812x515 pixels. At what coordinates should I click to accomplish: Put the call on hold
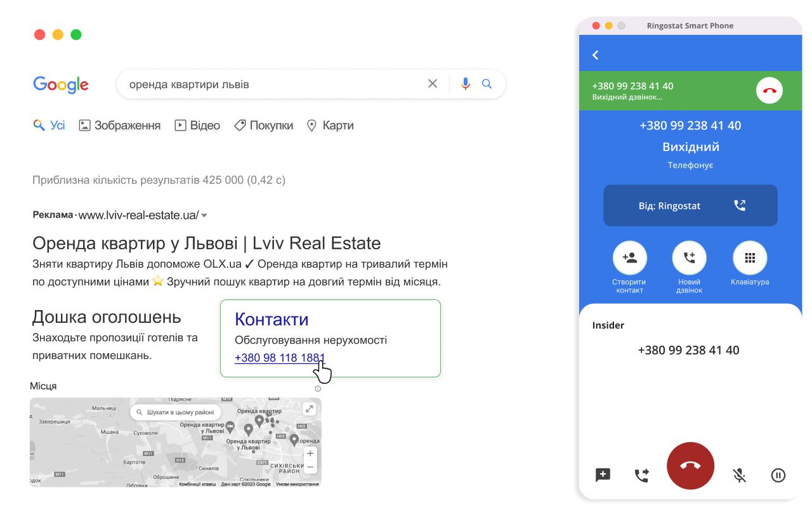pos(778,475)
